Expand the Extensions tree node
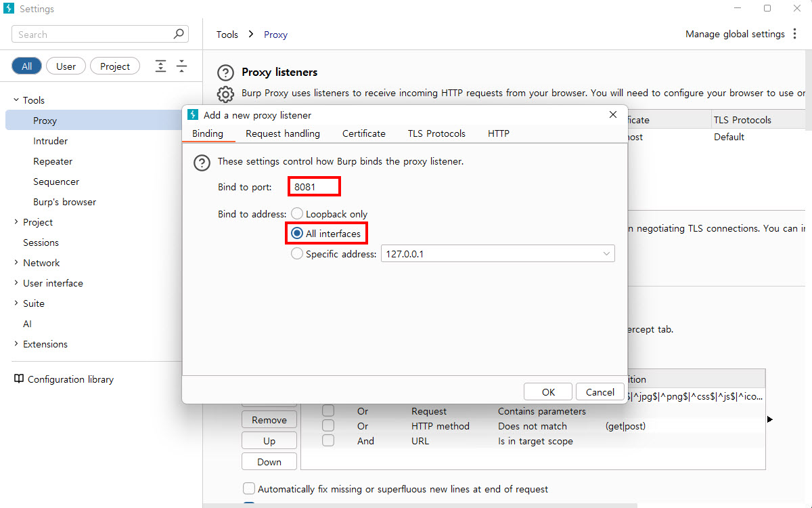Viewport: 812px width, 508px height. (x=16, y=343)
